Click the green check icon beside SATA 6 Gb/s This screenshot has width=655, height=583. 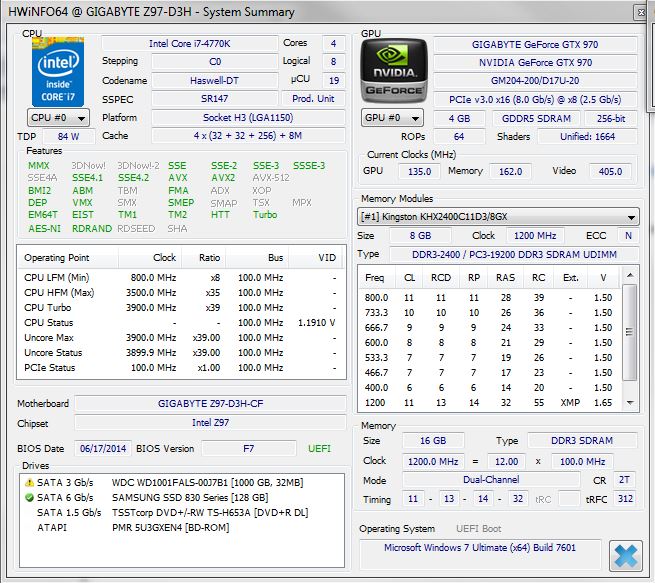pos(29,498)
